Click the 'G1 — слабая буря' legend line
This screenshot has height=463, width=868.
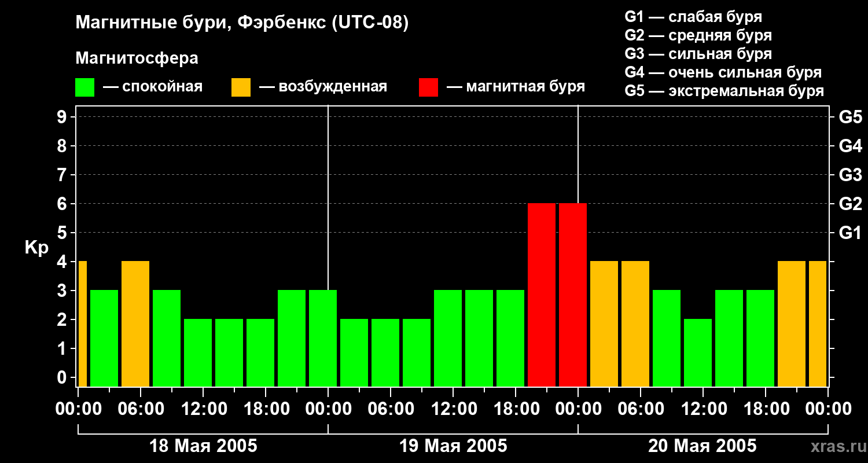click(x=693, y=17)
